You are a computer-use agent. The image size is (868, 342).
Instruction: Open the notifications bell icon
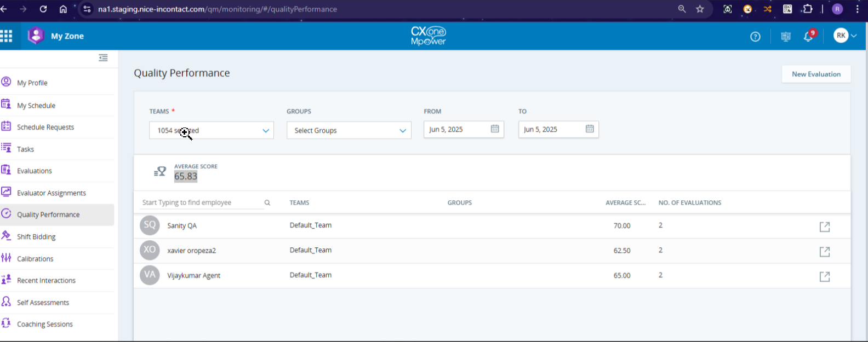pos(808,37)
